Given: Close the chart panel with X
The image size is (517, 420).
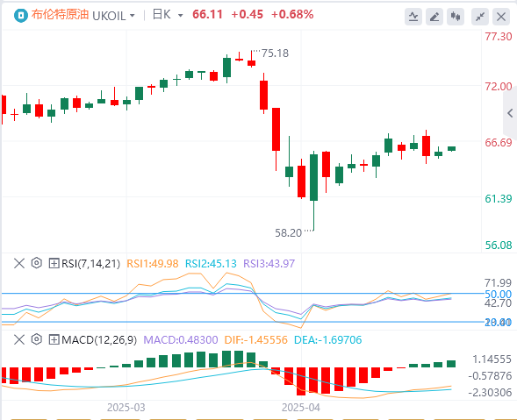Looking at the screenshot, I should click(501, 17).
